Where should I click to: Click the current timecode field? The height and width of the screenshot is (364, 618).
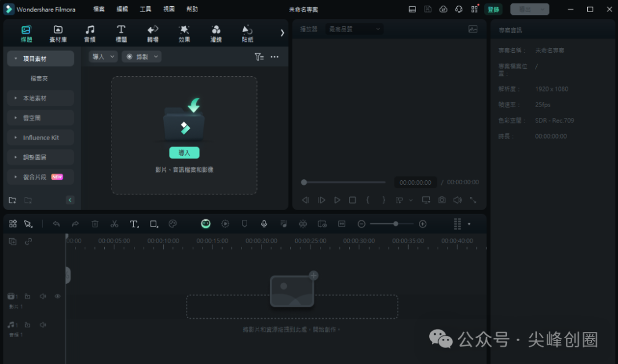pos(415,183)
